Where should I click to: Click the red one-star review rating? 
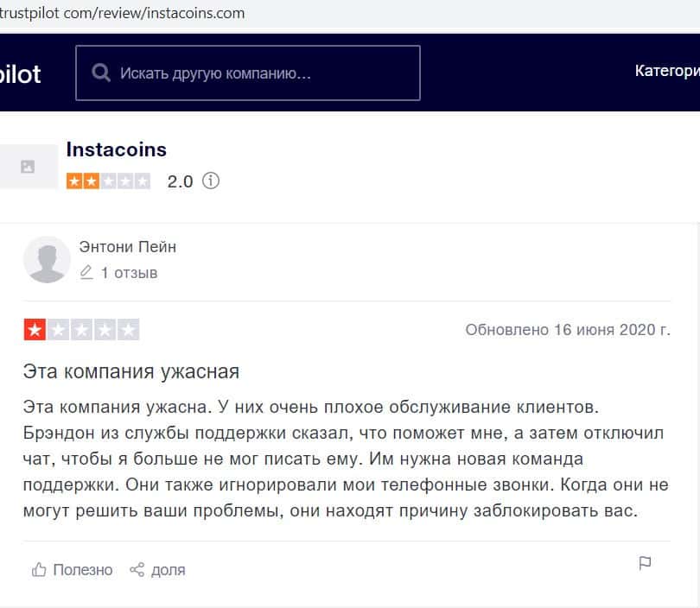point(82,330)
